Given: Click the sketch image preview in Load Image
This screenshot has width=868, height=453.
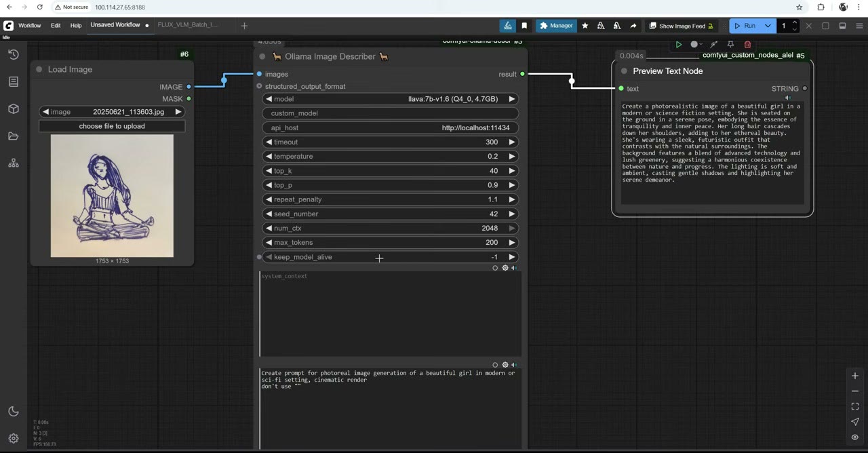Looking at the screenshot, I should point(112,196).
